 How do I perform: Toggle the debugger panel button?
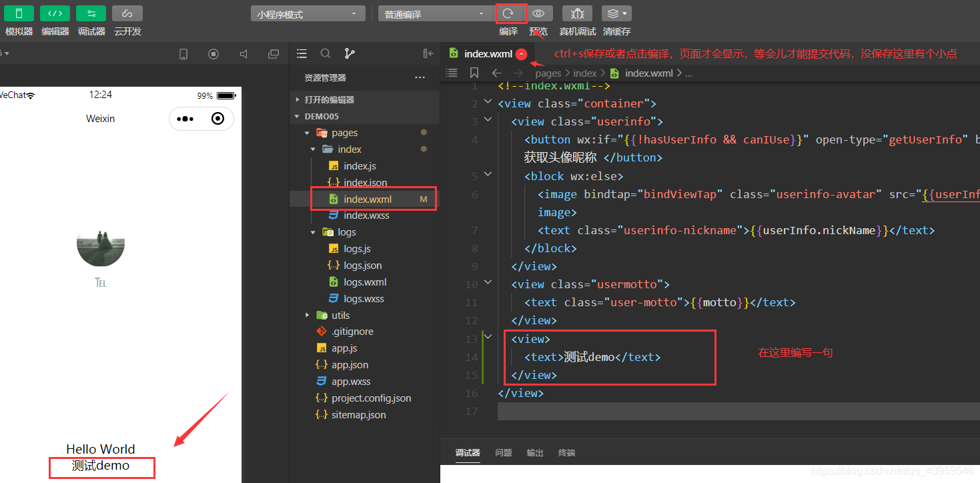pyautogui.click(x=91, y=13)
